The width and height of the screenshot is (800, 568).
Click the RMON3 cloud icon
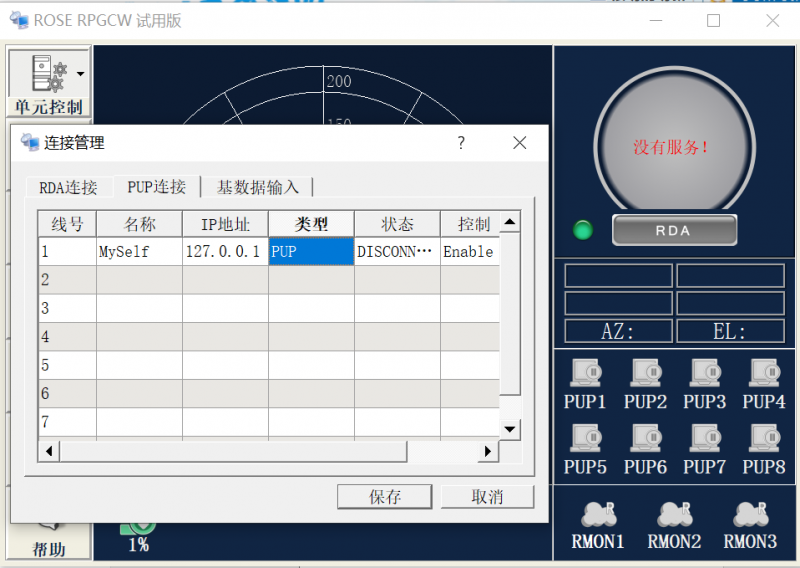(750, 514)
